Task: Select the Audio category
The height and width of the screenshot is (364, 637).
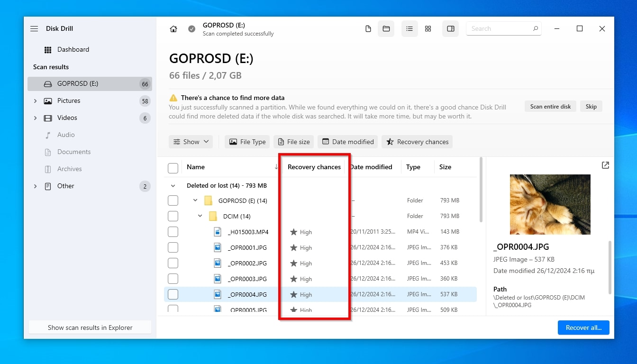Action: [x=90, y=135]
